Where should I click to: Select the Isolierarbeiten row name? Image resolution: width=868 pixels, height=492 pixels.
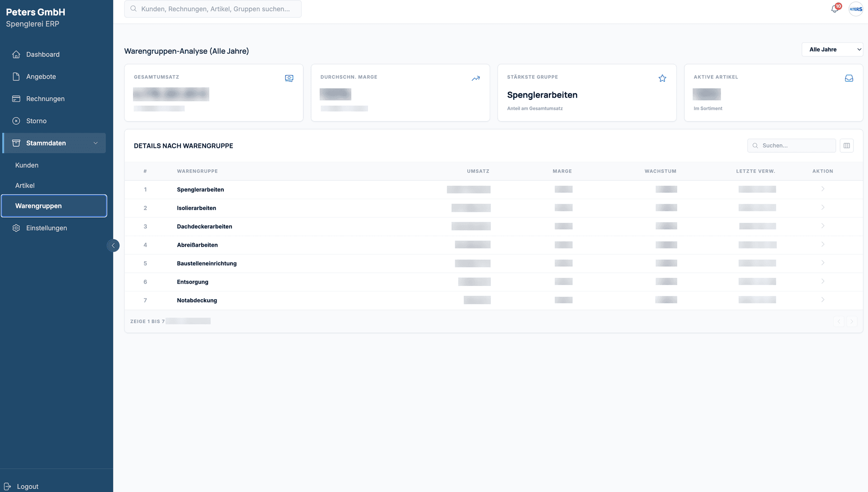click(x=196, y=208)
